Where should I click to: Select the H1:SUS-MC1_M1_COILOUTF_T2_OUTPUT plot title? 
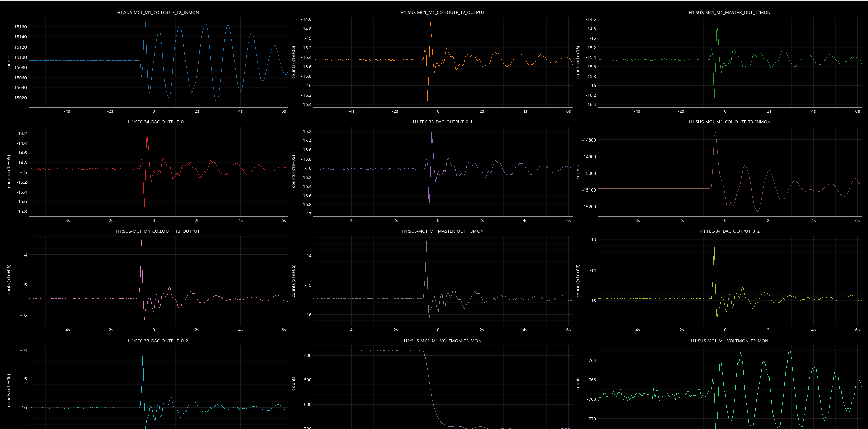(x=442, y=13)
